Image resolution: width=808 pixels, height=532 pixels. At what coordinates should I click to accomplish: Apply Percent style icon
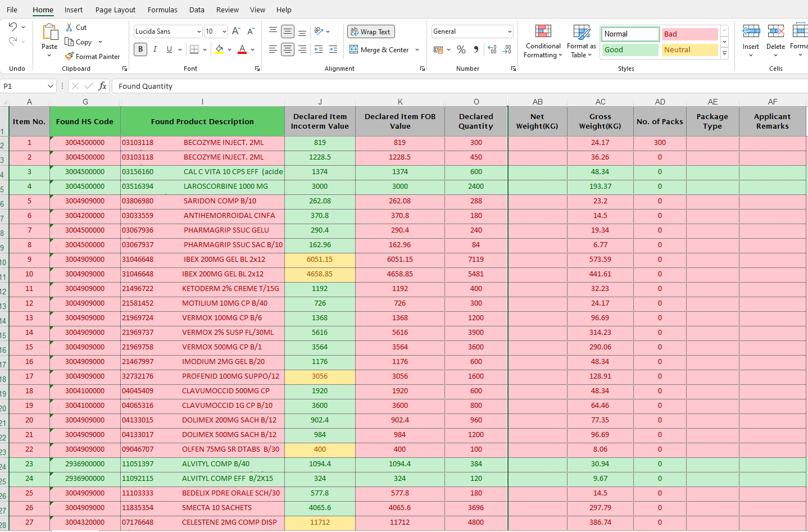[x=461, y=49]
